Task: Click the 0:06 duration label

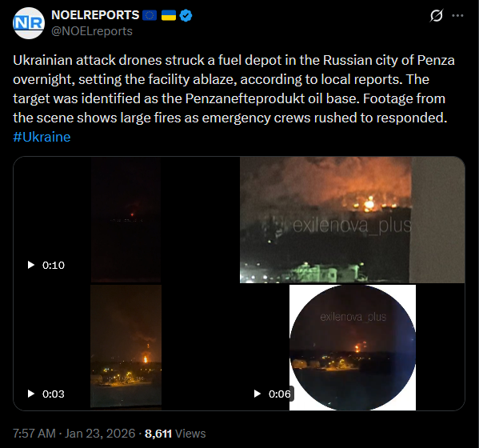Action: point(280,394)
